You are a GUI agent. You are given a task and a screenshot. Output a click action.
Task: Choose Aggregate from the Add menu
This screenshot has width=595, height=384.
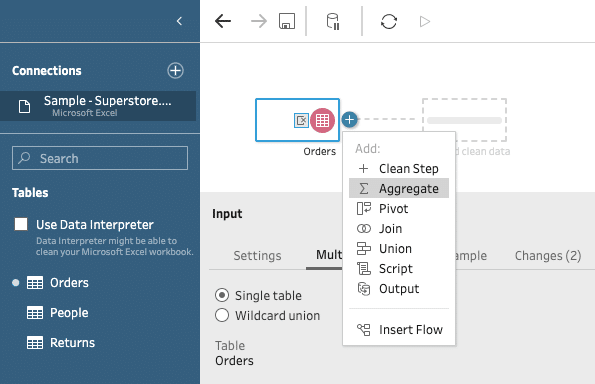click(x=399, y=188)
